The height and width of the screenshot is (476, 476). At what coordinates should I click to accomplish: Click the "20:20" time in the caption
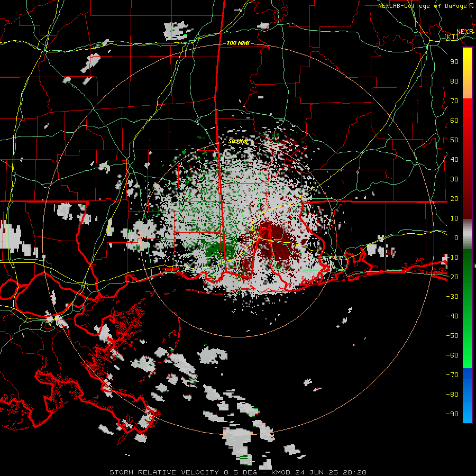pyautogui.click(x=354, y=472)
